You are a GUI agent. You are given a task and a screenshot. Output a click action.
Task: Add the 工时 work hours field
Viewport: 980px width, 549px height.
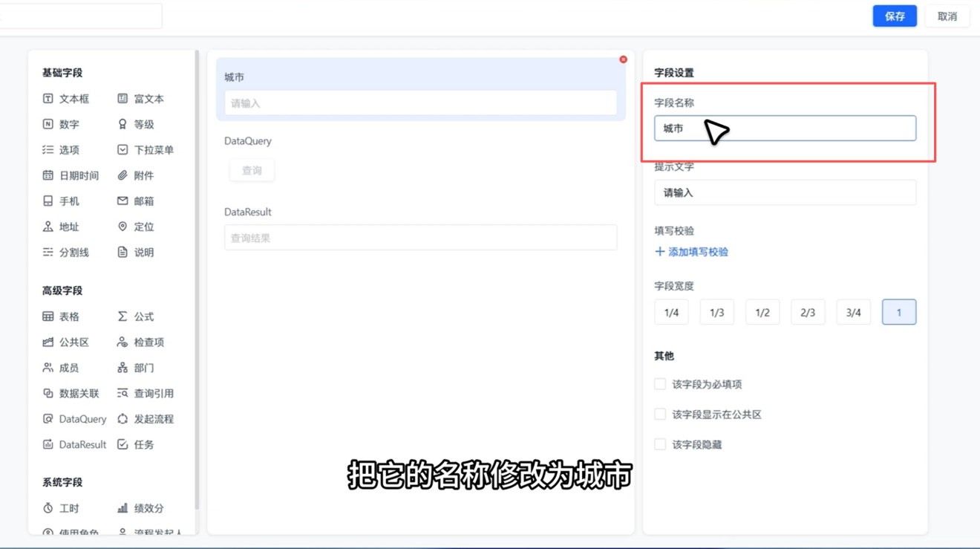tap(61, 508)
